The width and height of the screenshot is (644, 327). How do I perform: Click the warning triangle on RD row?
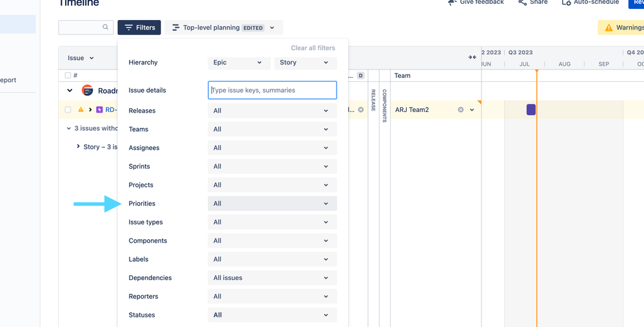(81, 109)
